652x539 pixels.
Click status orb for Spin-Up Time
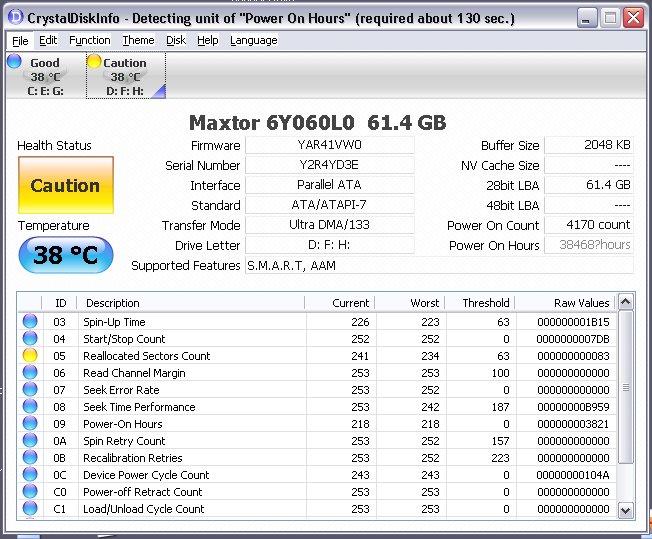click(x=30, y=321)
